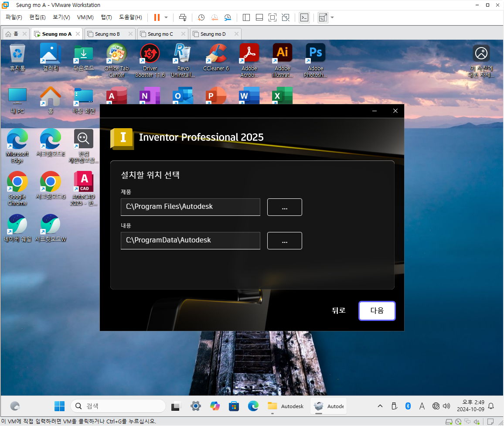This screenshot has width=504, height=426.
Task: Click the volume icon in system tray
Action: pos(446,406)
